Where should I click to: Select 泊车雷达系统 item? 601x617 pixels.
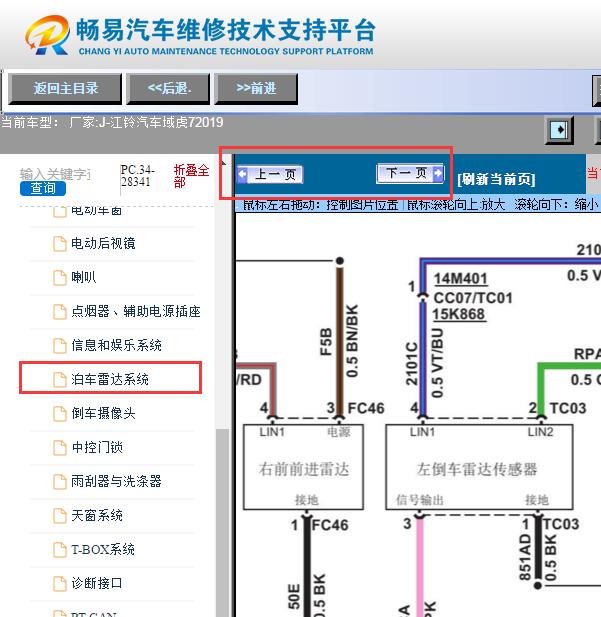pyautogui.click(x=110, y=379)
